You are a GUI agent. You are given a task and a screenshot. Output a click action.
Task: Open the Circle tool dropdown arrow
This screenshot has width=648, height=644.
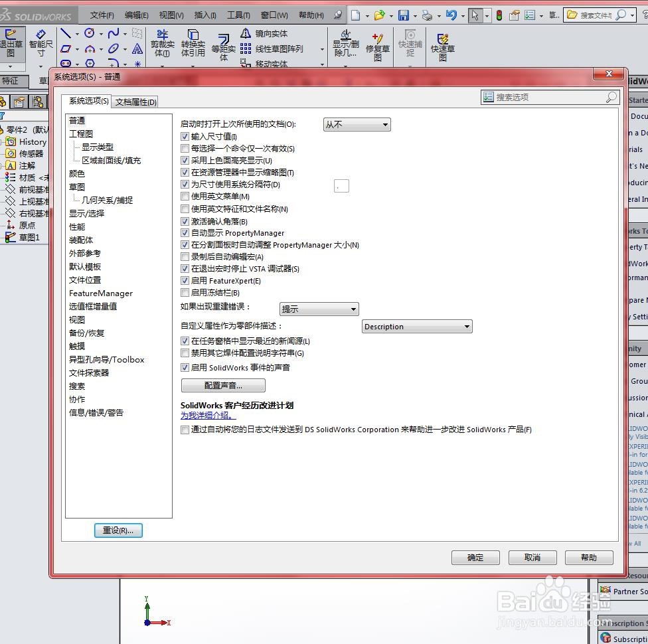coord(101,34)
